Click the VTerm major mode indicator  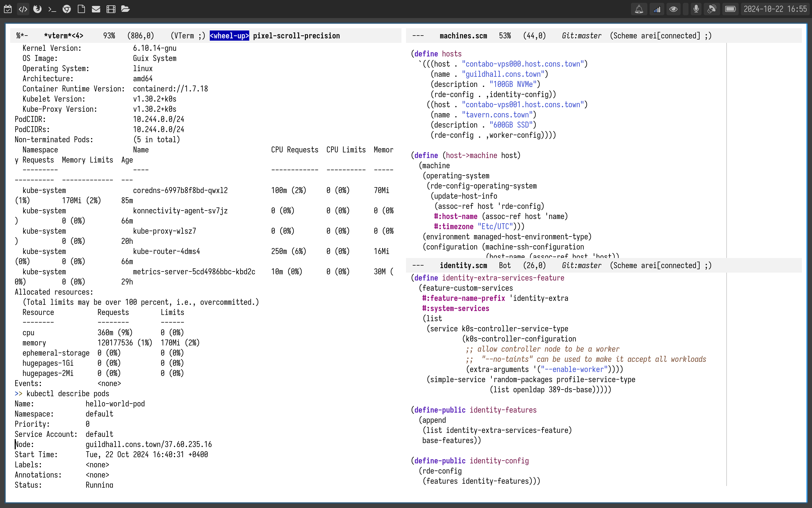pos(187,36)
